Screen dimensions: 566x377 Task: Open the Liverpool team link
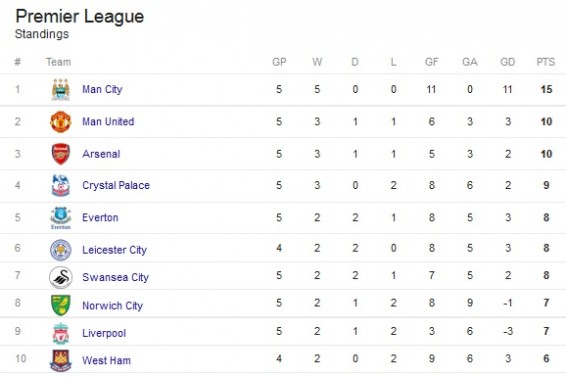(x=104, y=333)
